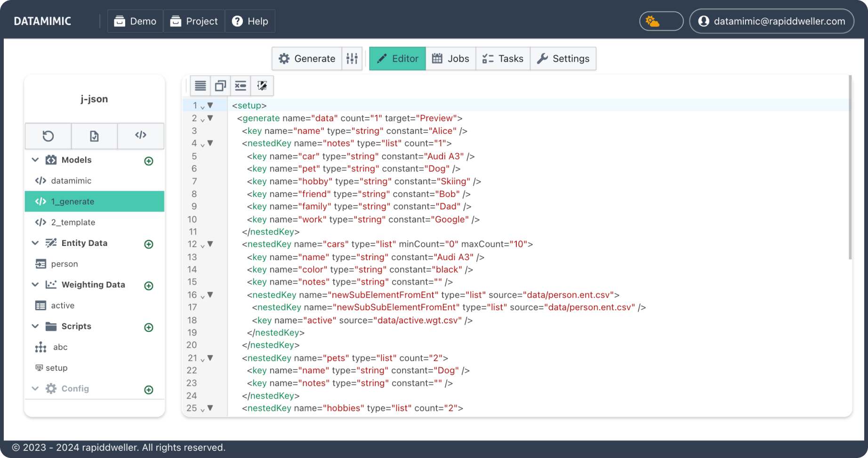Screen dimensions: 868x458
Task: Click the generator options sliders icon beside Generate
Action: tap(352, 58)
